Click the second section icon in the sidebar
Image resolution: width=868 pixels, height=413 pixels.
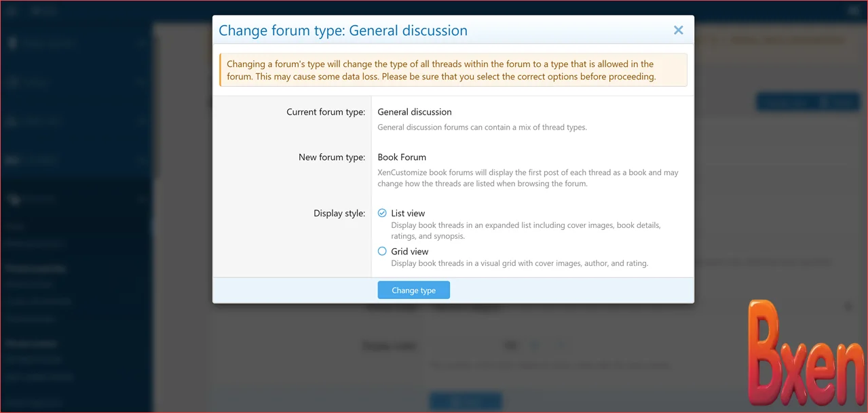click(14, 82)
